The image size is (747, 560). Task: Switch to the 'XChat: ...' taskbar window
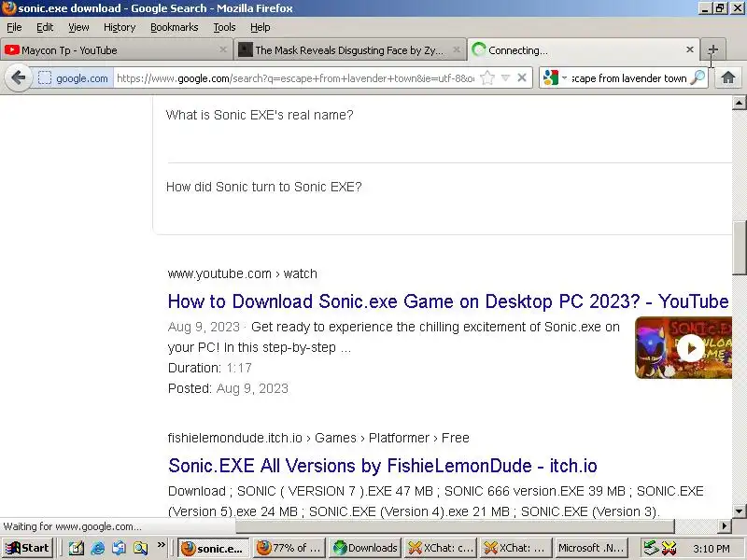(x=516, y=548)
